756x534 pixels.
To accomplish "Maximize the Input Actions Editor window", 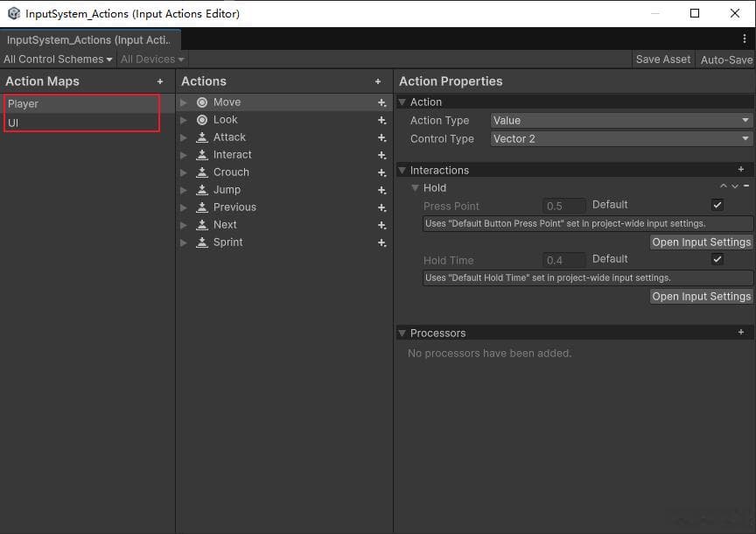I will [695, 13].
